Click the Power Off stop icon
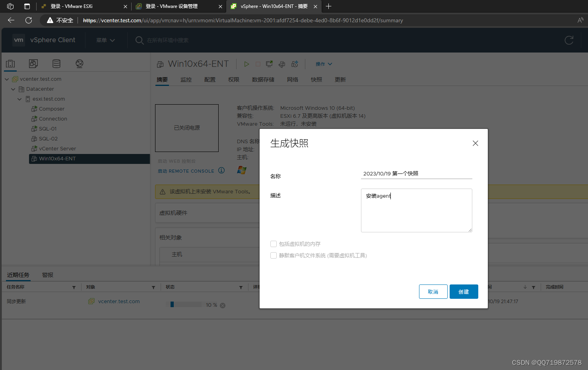 [258, 64]
